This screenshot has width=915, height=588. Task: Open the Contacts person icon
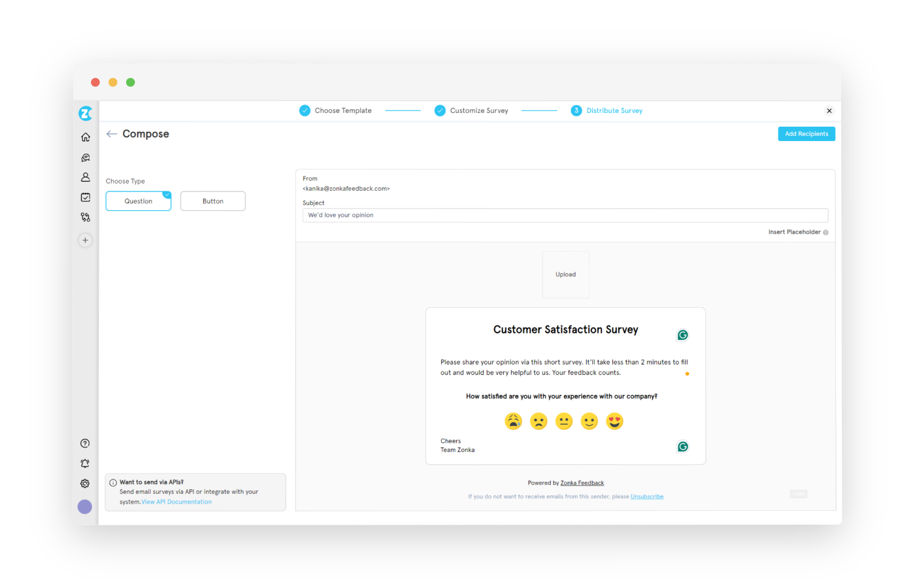(x=85, y=176)
